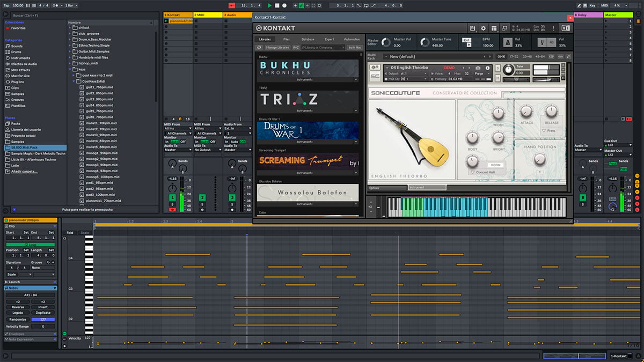Collapse the keys folder

pos(71,69)
